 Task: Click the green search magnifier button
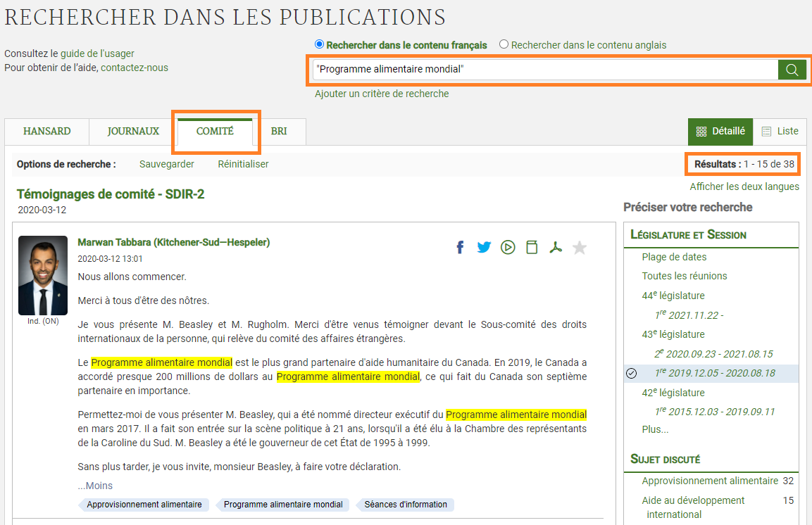[792, 69]
